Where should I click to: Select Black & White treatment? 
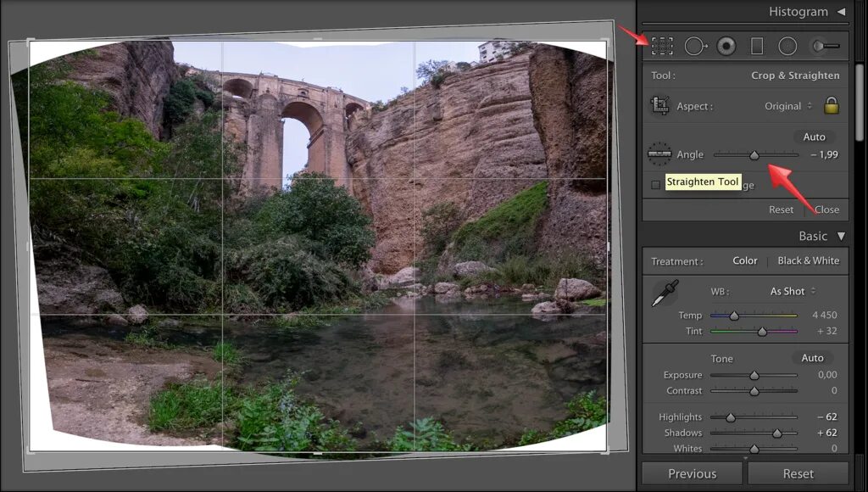tap(808, 260)
